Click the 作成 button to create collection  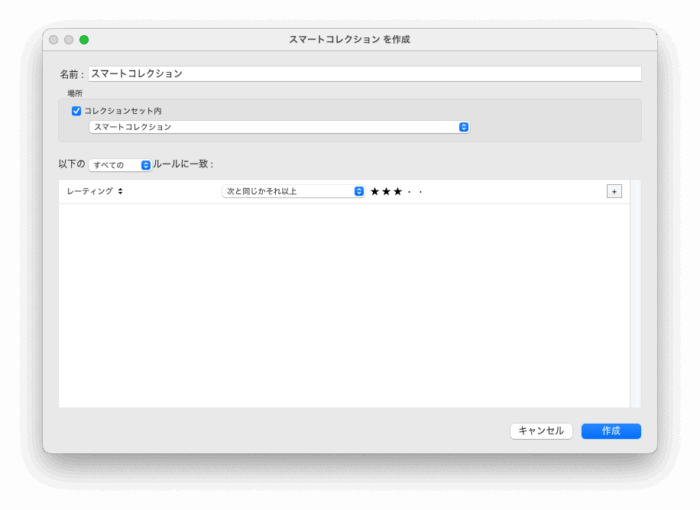611,431
